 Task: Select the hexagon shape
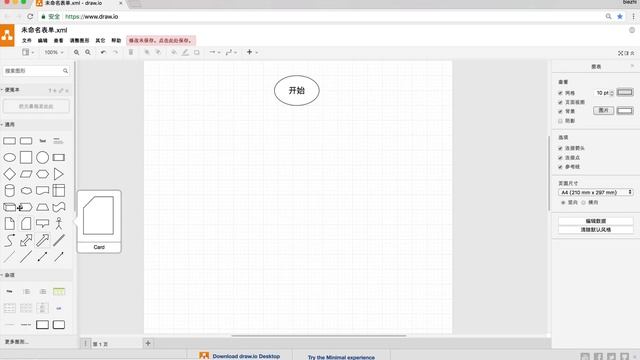(x=42, y=174)
